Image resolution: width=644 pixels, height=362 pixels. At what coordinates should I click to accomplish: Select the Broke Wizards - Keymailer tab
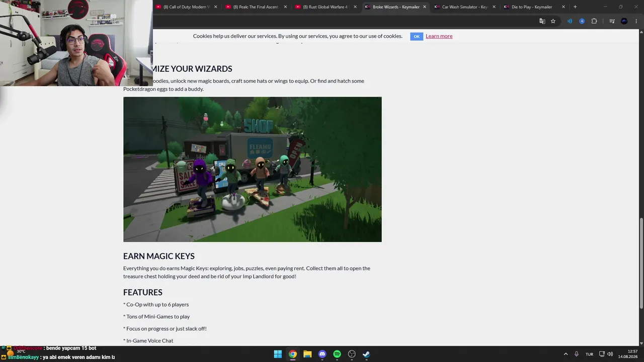click(x=395, y=7)
